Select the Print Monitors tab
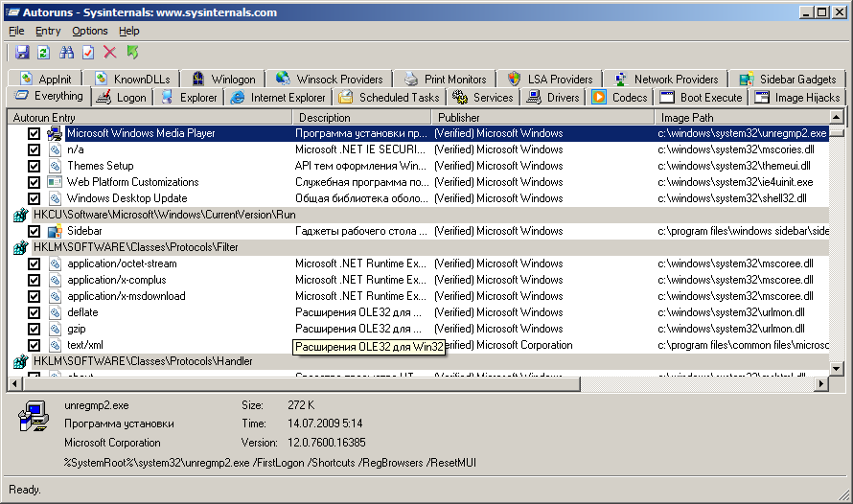The height and width of the screenshot is (504, 853). pyautogui.click(x=445, y=80)
